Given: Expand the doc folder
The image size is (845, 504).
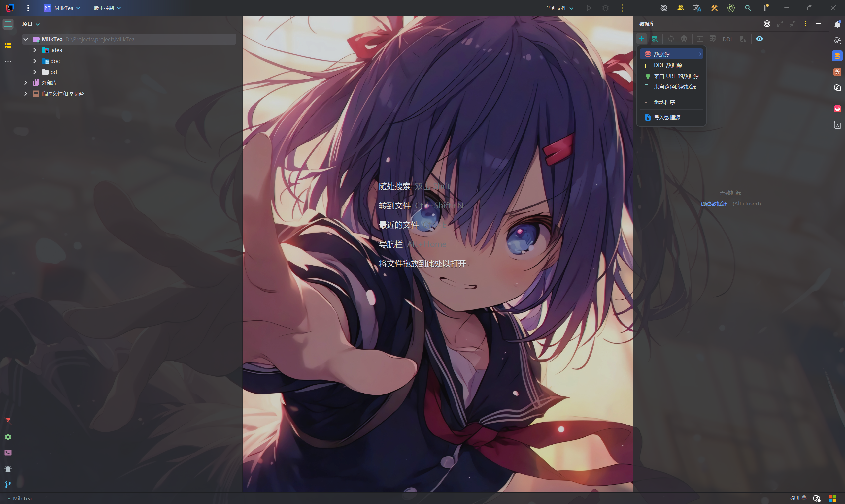Looking at the screenshot, I should point(35,61).
